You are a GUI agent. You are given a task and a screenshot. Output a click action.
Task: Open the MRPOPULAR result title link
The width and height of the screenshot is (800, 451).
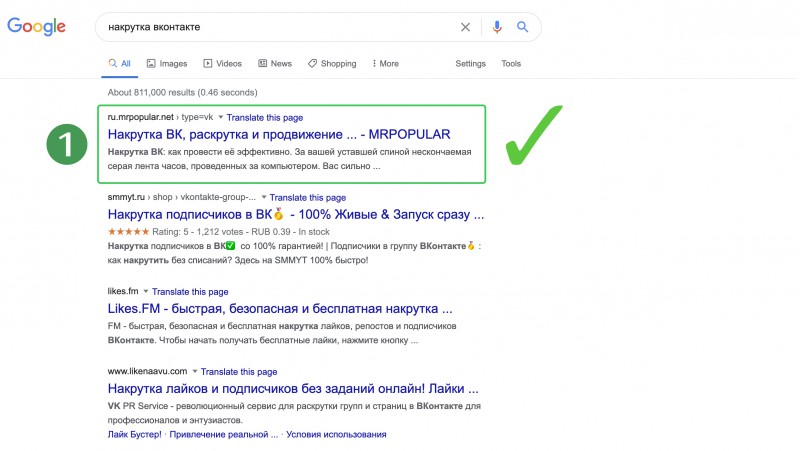point(279,134)
